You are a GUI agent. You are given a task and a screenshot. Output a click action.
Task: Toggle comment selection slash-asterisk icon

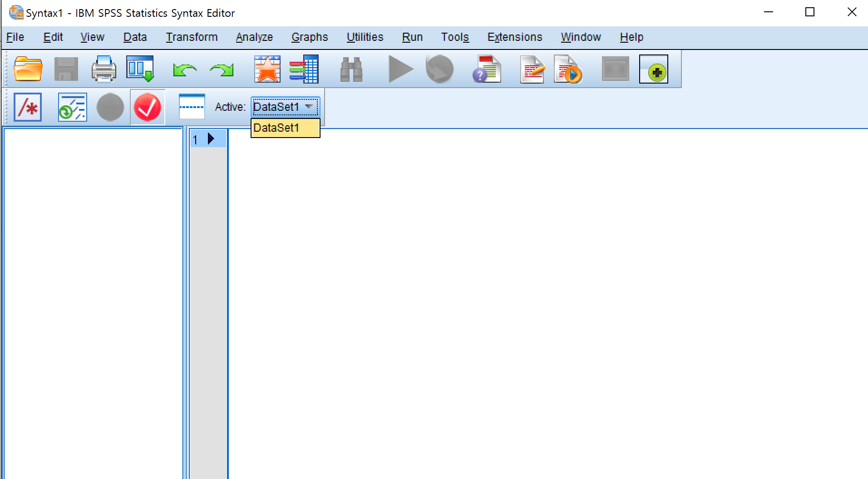pos(28,107)
